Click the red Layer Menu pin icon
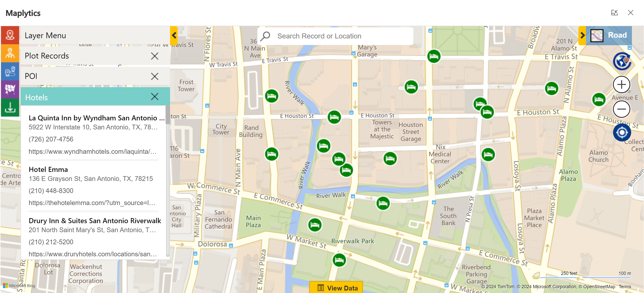 click(x=10, y=35)
